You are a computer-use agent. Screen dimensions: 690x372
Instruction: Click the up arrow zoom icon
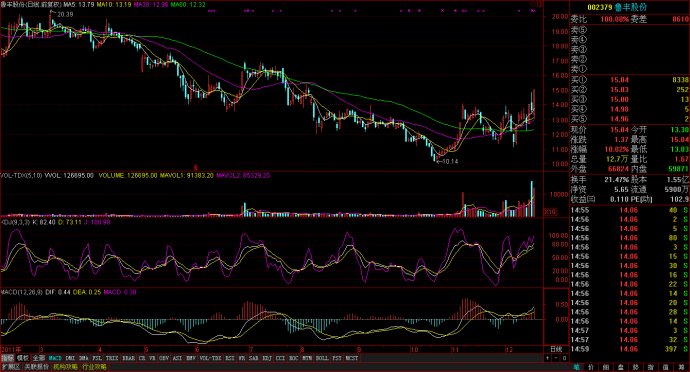coord(547,358)
